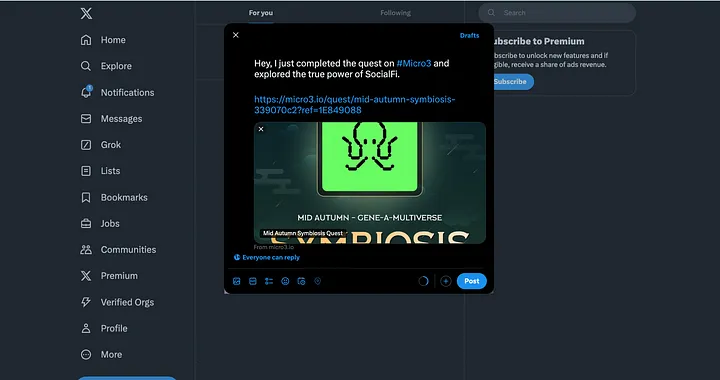Click the Subscribe button
This screenshot has width=720, height=380.
tap(510, 82)
